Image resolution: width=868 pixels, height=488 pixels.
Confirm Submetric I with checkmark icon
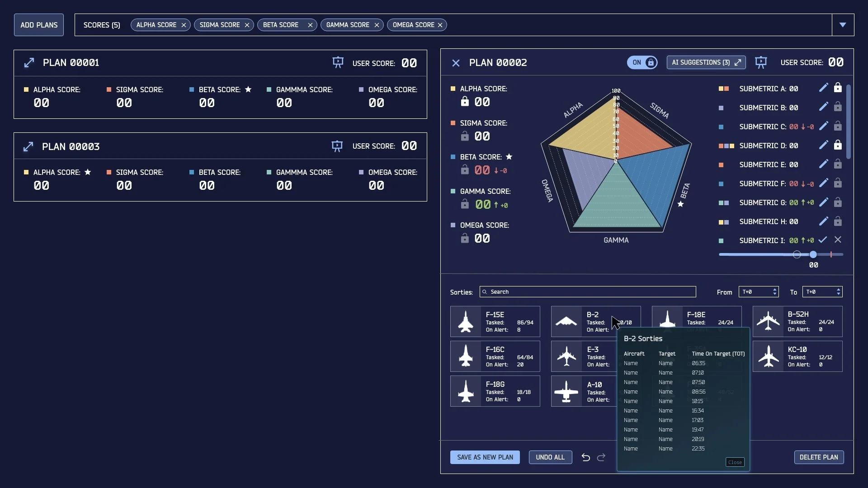pos(823,240)
